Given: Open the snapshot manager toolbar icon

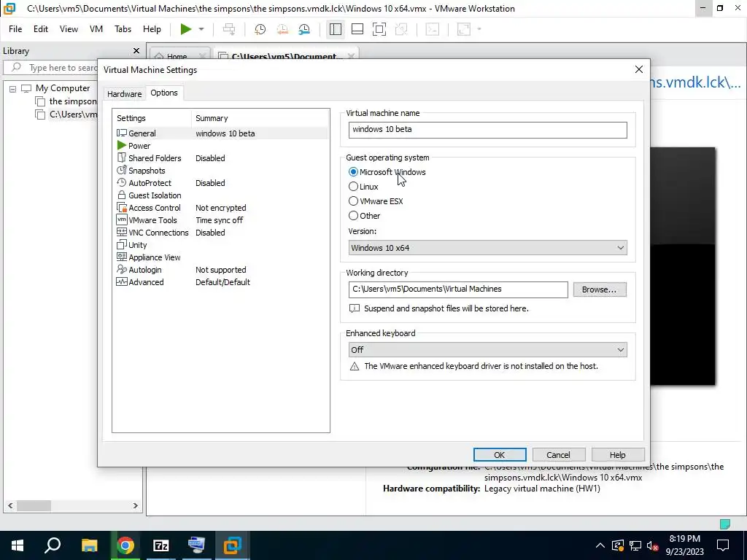Looking at the screenshot, I should [304, 29].
